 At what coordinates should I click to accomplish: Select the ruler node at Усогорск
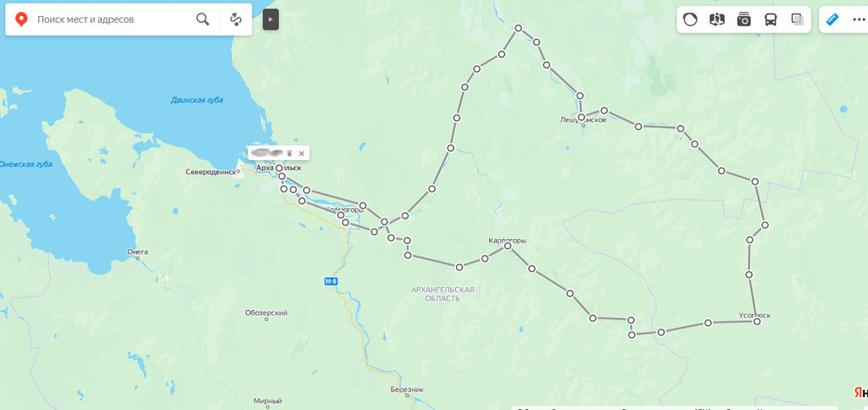click(x=757, y=321)
